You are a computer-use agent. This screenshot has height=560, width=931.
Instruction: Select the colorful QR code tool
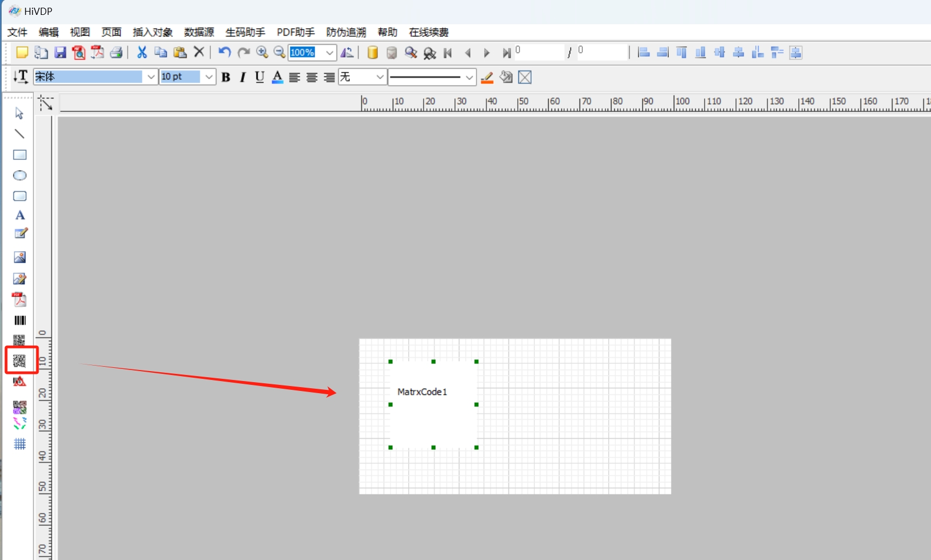[20, 407]
